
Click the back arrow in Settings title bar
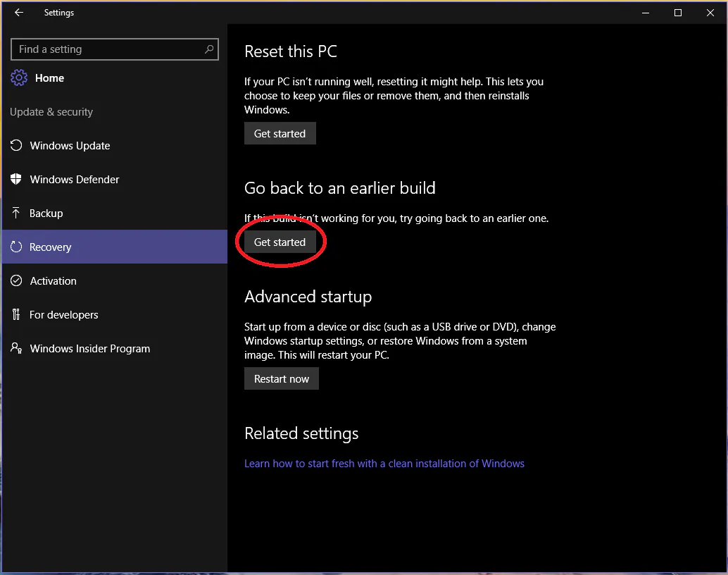pyautogui.click(x=19, y=13)
